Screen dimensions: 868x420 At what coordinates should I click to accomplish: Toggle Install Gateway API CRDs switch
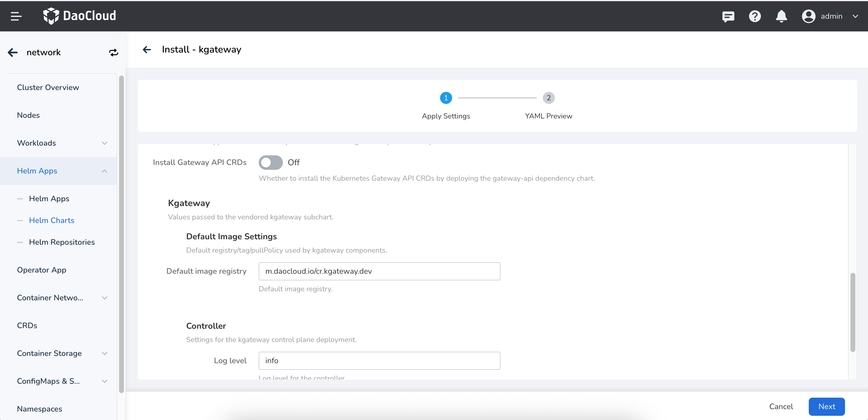(270, 162)
